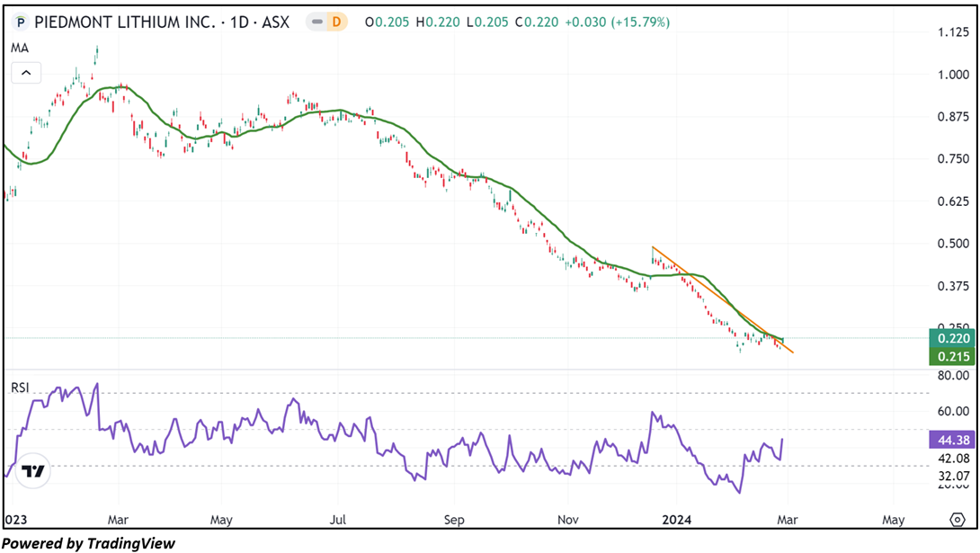Click the RSI value label 44.38
Viewport: 980px width, 553px height.
pos(952,440)
